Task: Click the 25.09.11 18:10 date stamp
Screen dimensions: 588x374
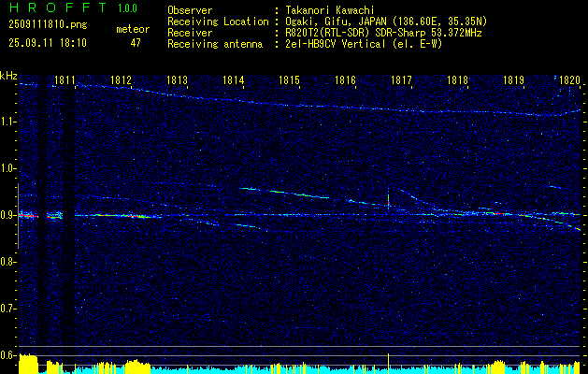Action: 47,42
